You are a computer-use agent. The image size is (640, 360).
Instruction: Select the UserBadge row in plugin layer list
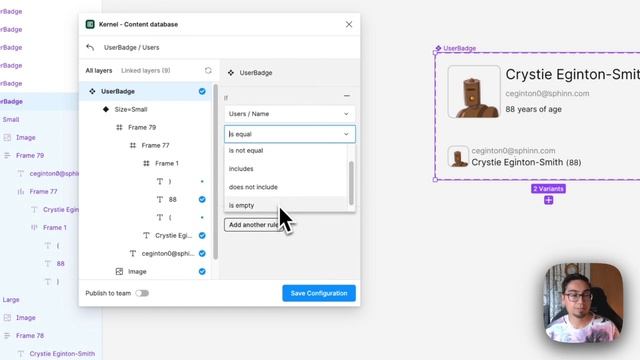click(146, 91)
